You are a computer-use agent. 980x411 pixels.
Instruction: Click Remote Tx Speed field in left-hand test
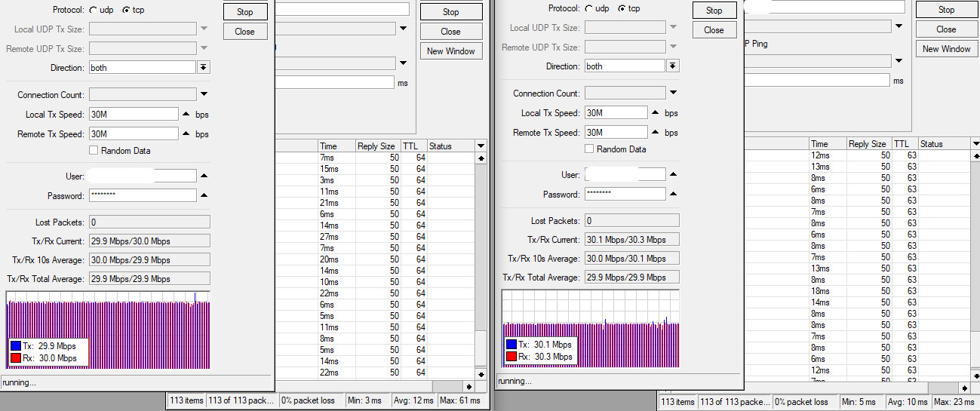pyautogui.click(x=134, y=134)
